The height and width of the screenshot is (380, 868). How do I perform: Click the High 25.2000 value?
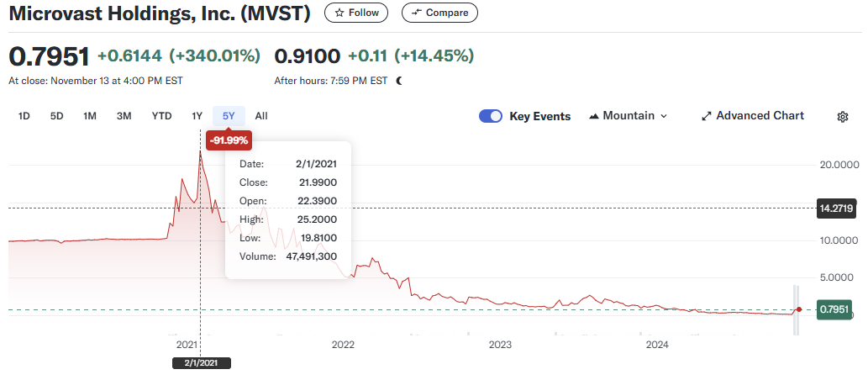(x=317, y=219)
